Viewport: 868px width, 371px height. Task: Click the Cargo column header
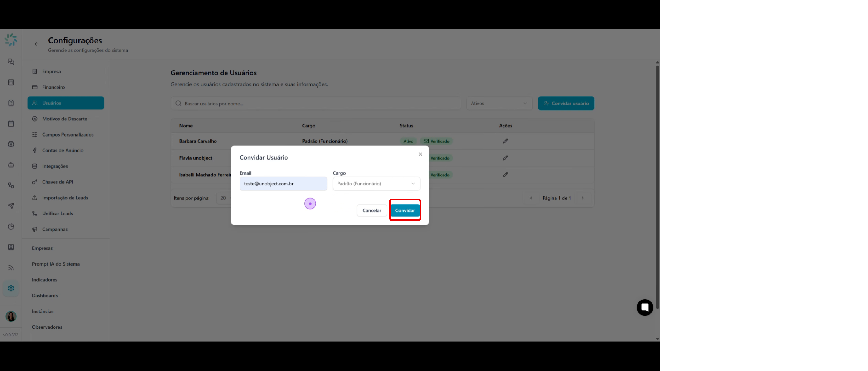click(309, 126)
